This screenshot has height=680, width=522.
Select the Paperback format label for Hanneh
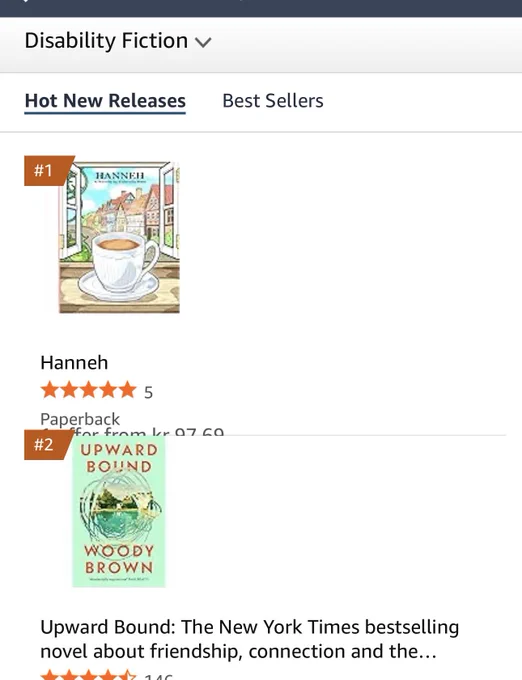(80, 419)
